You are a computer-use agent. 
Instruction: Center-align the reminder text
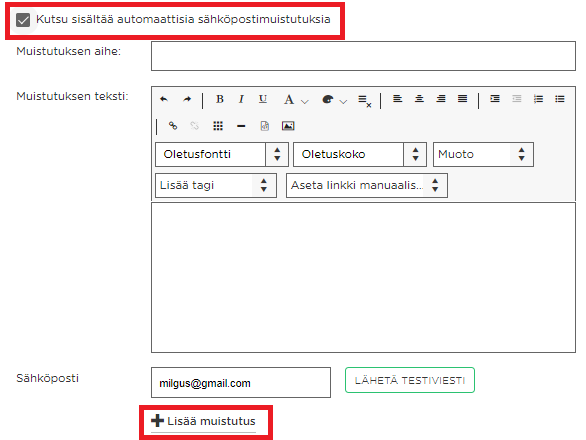pyautogui.click(x=419, y=99)
